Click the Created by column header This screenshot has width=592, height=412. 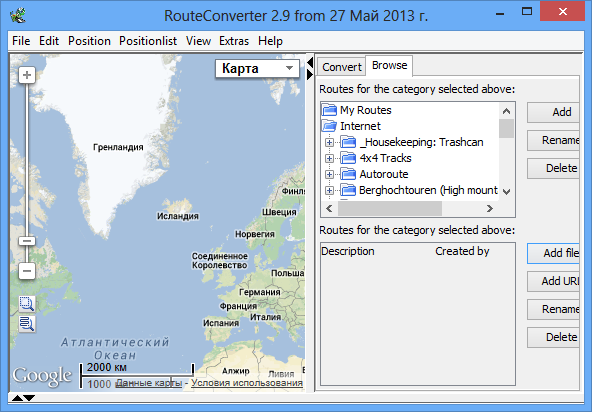(462, 251)
